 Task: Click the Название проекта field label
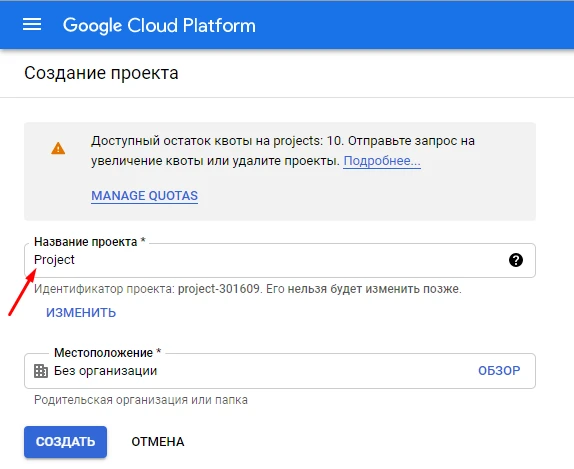pyautogui.click(x=90, y=242)
